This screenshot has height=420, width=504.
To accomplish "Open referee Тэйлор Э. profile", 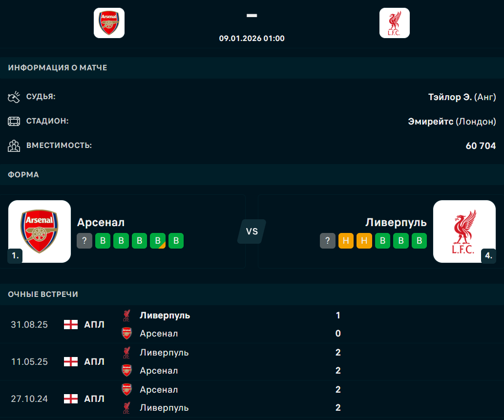I will 450,97.
